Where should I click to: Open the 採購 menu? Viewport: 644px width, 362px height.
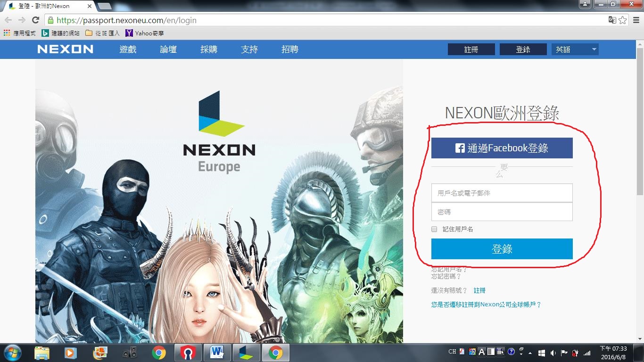(209, 49)
